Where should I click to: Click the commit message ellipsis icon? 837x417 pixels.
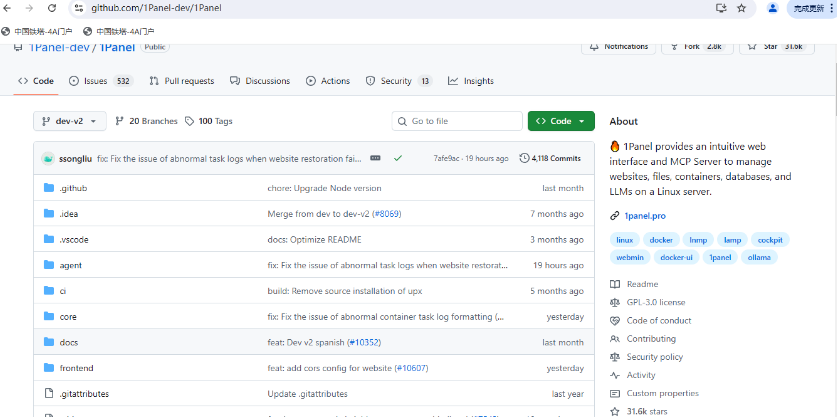(x=375, y=158)
